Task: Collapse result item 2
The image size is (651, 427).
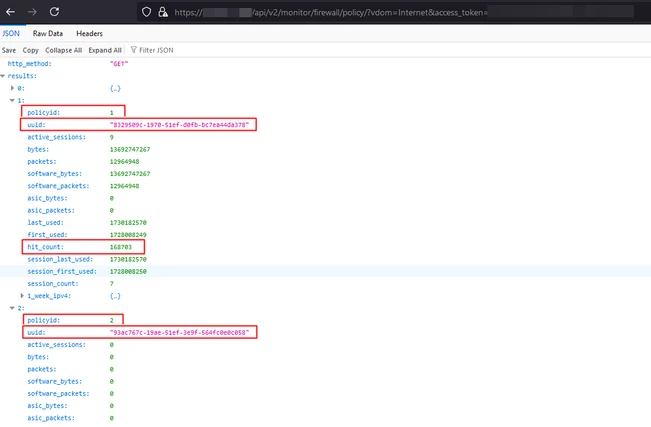Action: [12, 308]
